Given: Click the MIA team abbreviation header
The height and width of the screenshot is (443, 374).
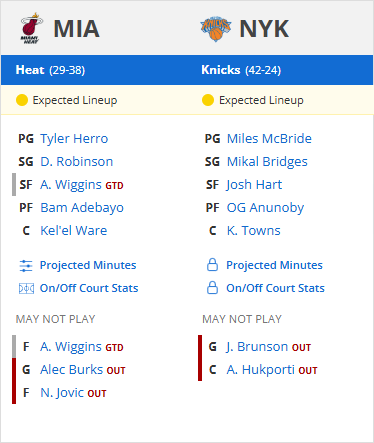Looking at the screenshot, I should [76, 29].
